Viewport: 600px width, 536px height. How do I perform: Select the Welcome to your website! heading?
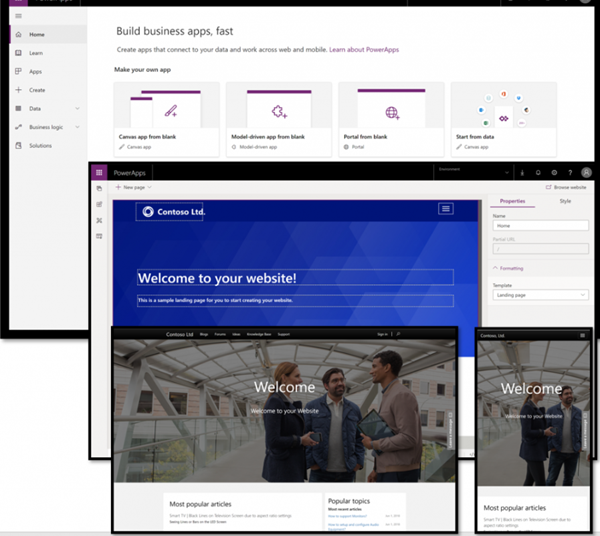pyautogui.click(x=295, y=277)
